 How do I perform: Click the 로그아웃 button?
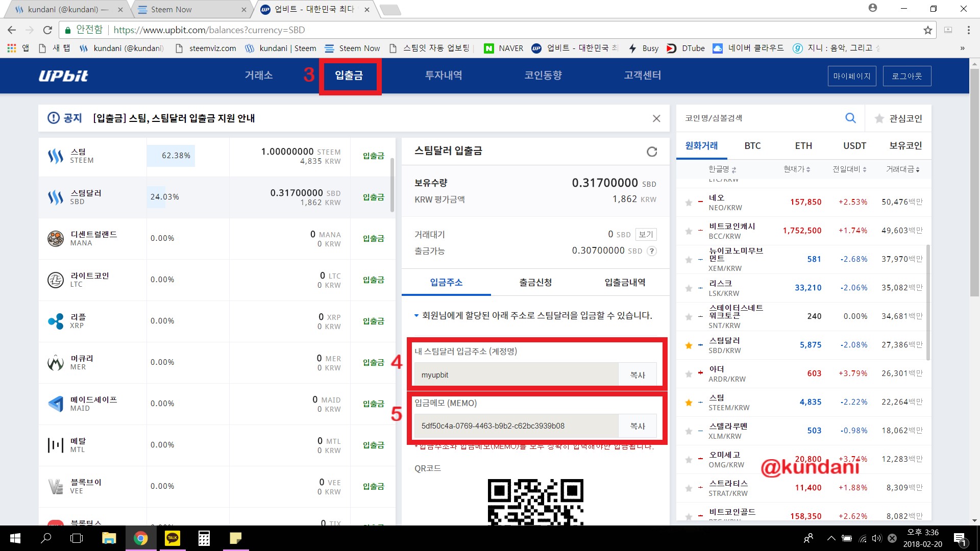[x=906, y=76]
